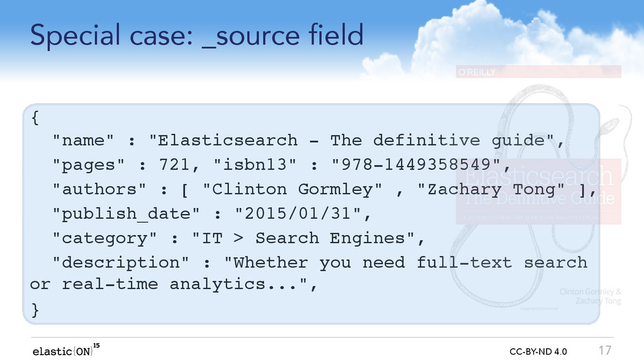Click the elastic{ON} 15 logo
This screenshot has height=362, width=644.
click(65, 350)
